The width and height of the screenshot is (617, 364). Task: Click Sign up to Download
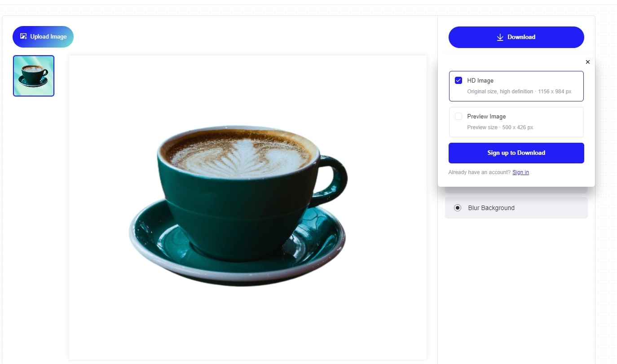tap(516, 153)
